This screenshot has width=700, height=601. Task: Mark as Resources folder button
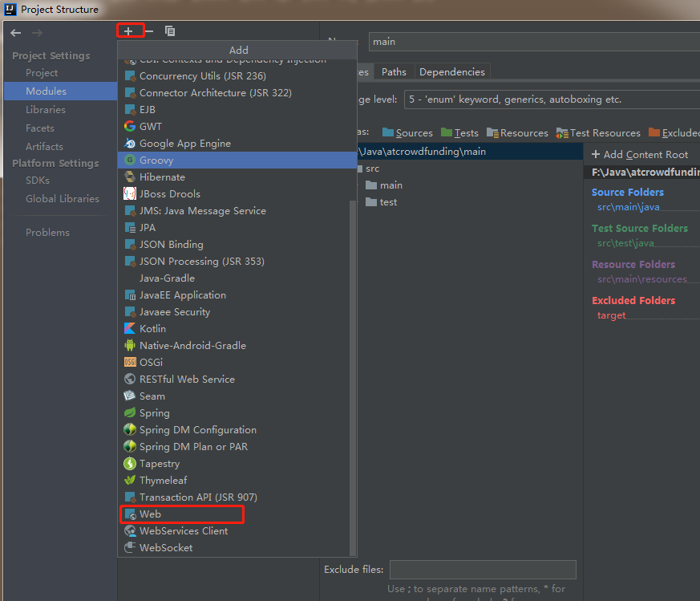[x=517, y=132]
